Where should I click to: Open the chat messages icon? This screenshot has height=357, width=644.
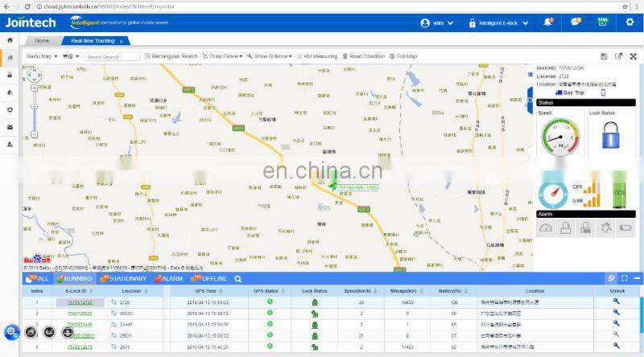point(576,23)
